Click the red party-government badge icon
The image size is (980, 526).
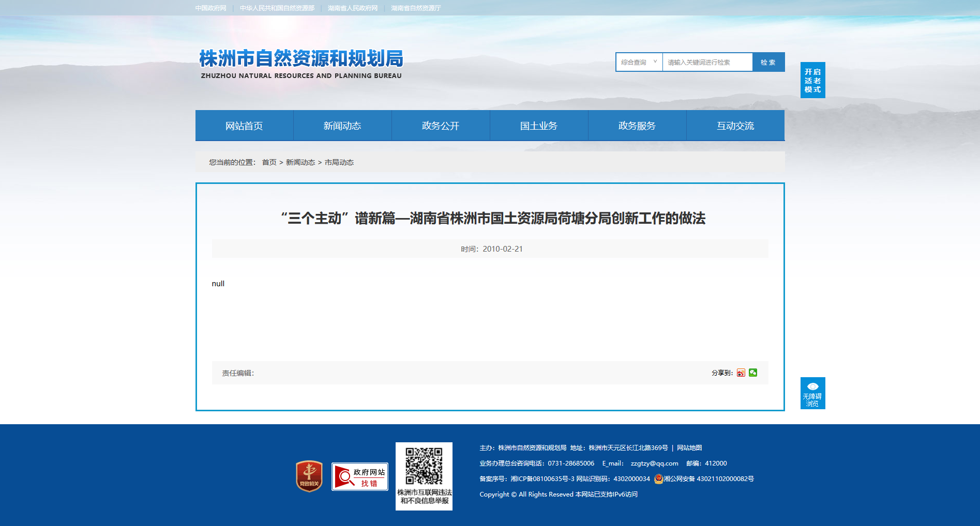click(x=309, y=476)
